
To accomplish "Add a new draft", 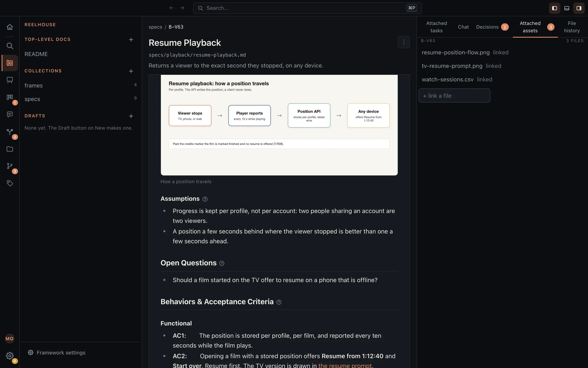I will tap(131, 116).
